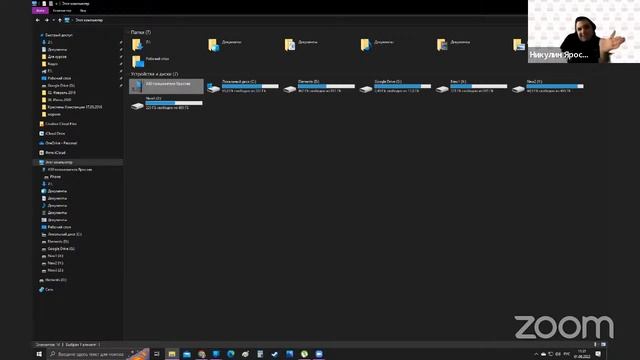This screenshot has height=360, width=640.
Task: Click the File Explorer taskbar icon
Action: click(172, 354)
